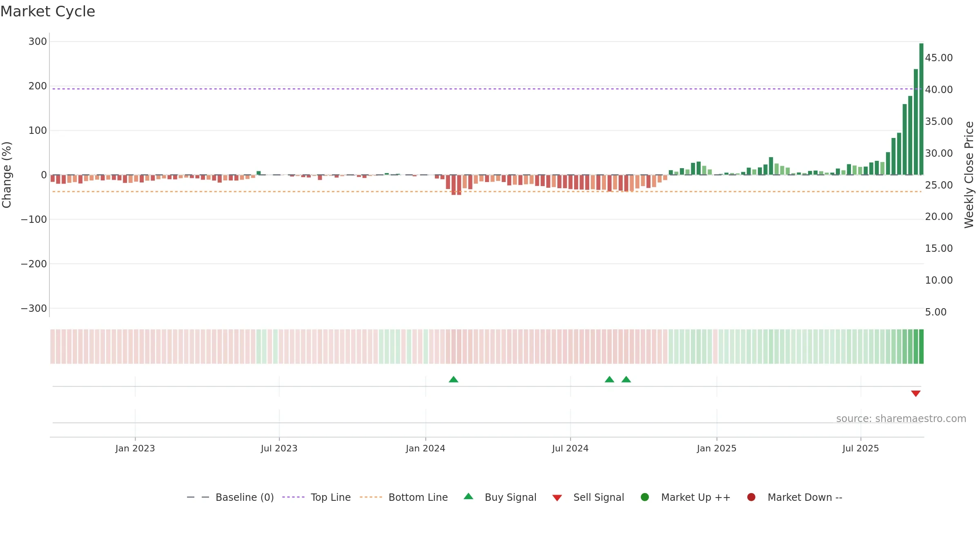
Task: Toggle the Top Line legend entry
Action: 316,497
